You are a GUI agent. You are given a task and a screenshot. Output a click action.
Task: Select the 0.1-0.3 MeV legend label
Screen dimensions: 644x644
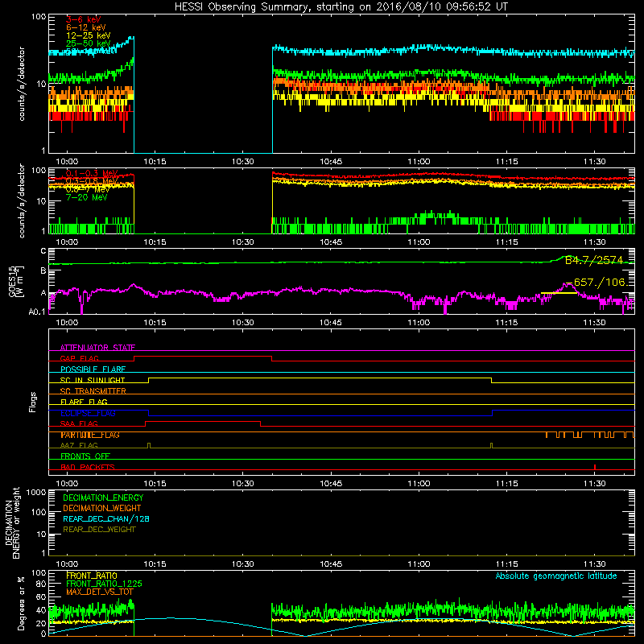tap(92, 173)
